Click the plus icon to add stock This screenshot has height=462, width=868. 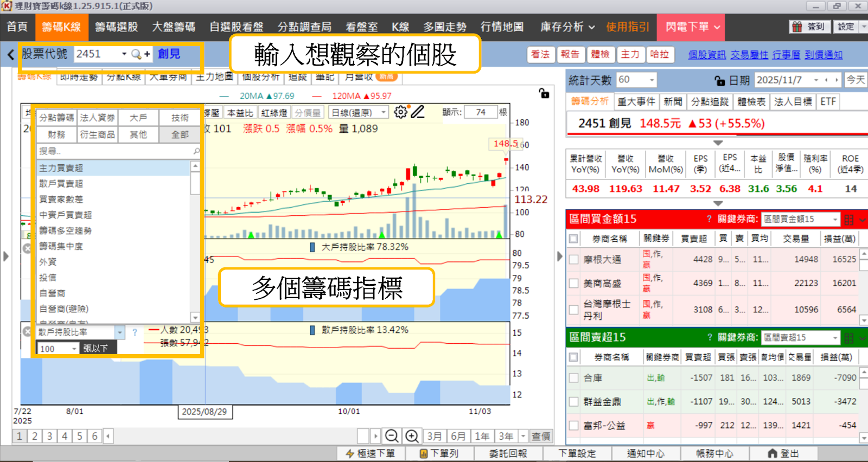point(147,54)
